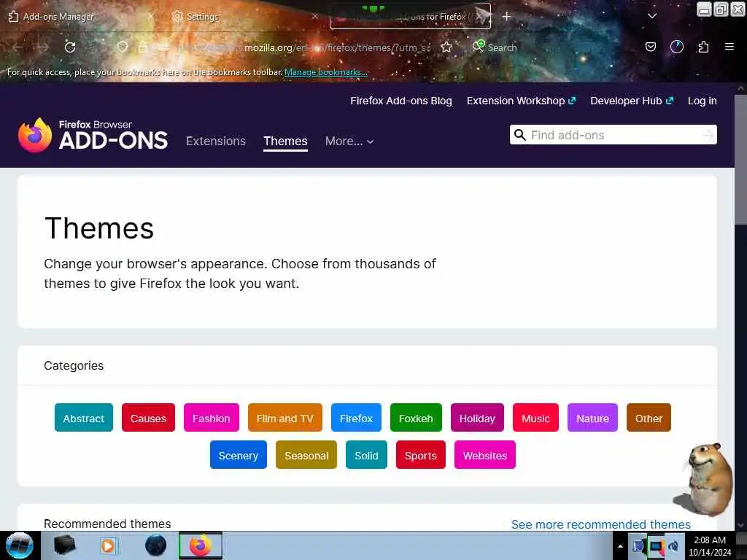This screenshot has height=560, width=747.
Task: Select the Websites category
Action: click(x=485, y=455)
